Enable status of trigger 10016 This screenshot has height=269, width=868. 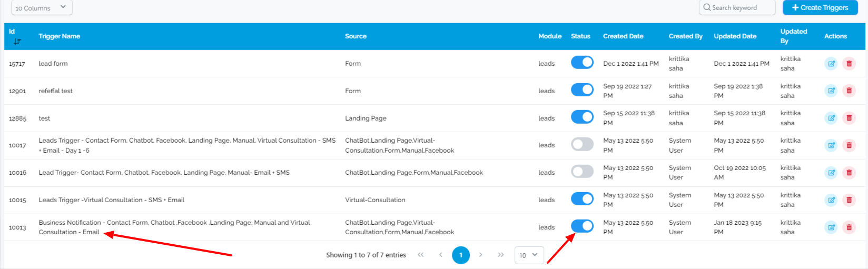(582, 172)
